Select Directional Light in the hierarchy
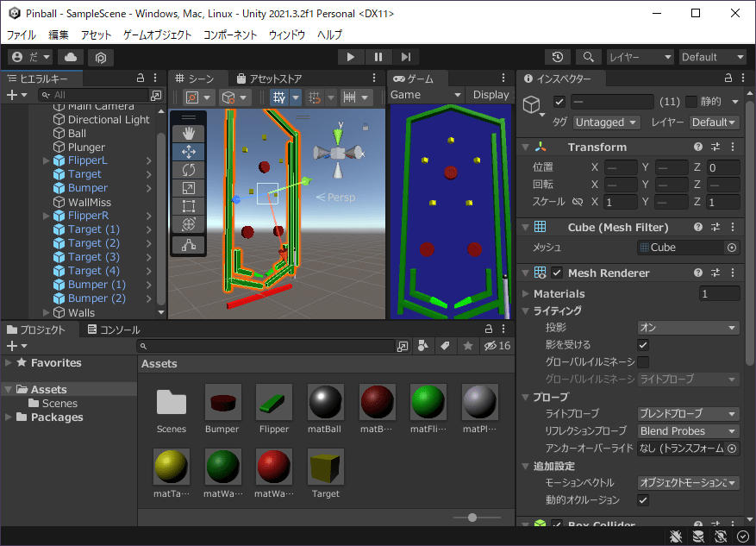The image size is (756, 546). pos(109,120)
